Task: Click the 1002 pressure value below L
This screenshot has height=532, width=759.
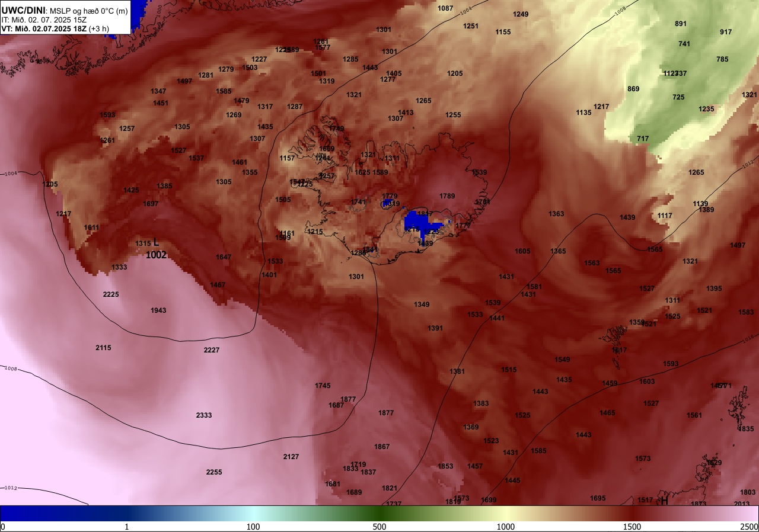Action: (x=156, y=255)
